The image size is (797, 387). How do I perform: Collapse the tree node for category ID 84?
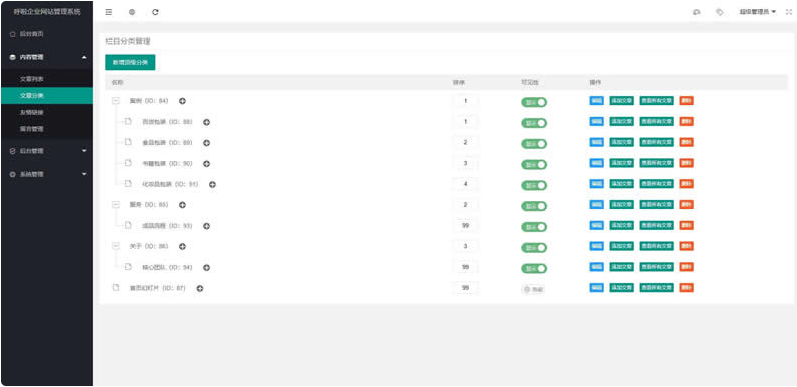coord(116,101)
